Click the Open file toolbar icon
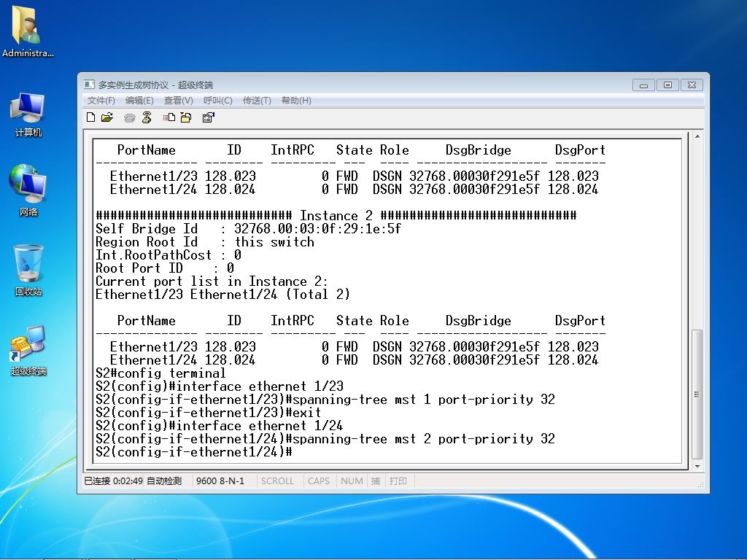Image resolution: width=747 pixels, height=560 pixels. [107, 117]
